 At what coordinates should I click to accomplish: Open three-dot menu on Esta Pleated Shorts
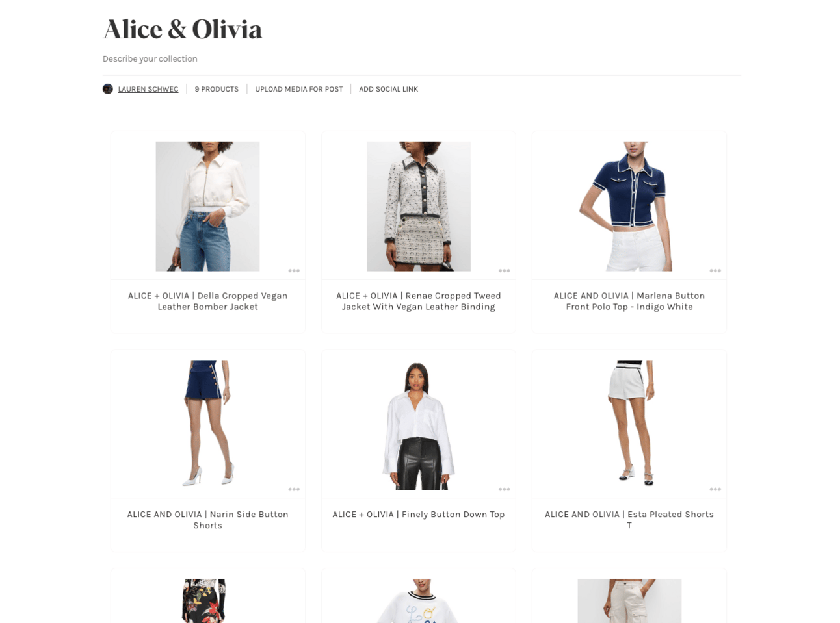(715, 490)
